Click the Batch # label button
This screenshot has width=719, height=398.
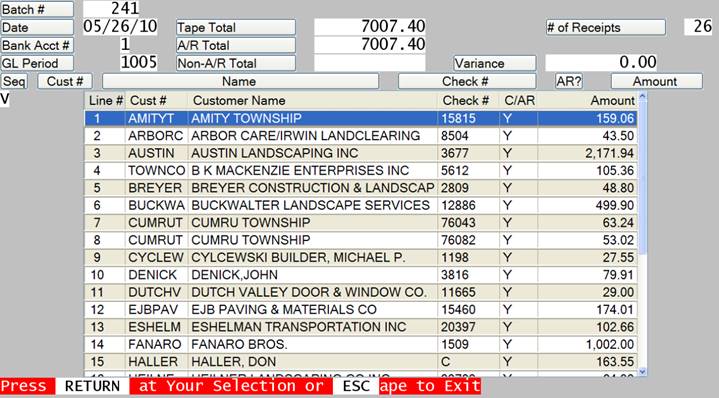37,9
